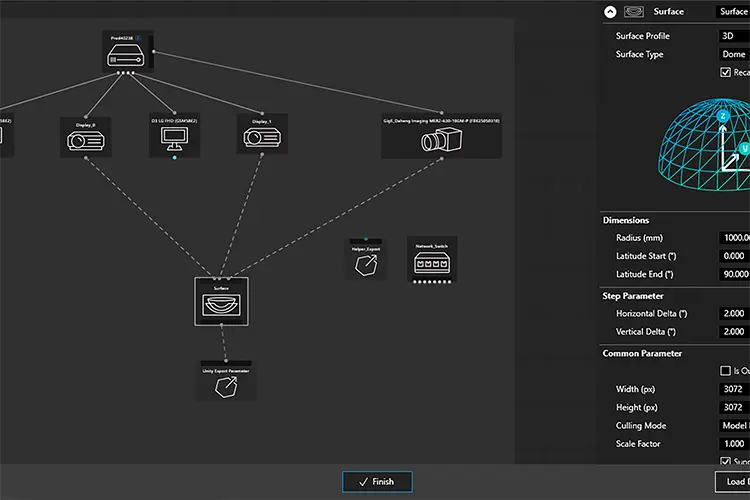Select the Unity Export Parameter node
The height and width of the screenshot is (500, 750).
tap(226, 383)
